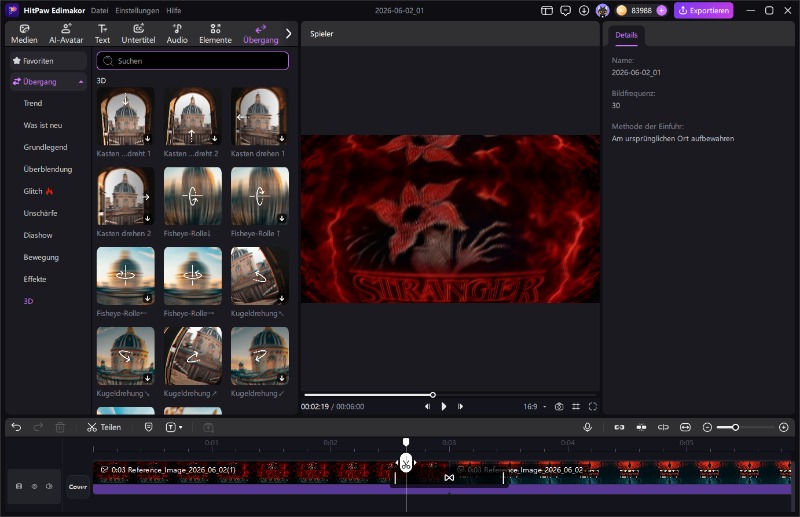Focus the Suchen search field
The height and width of the screenshot is (517, 800).
(x=192, y=61)
